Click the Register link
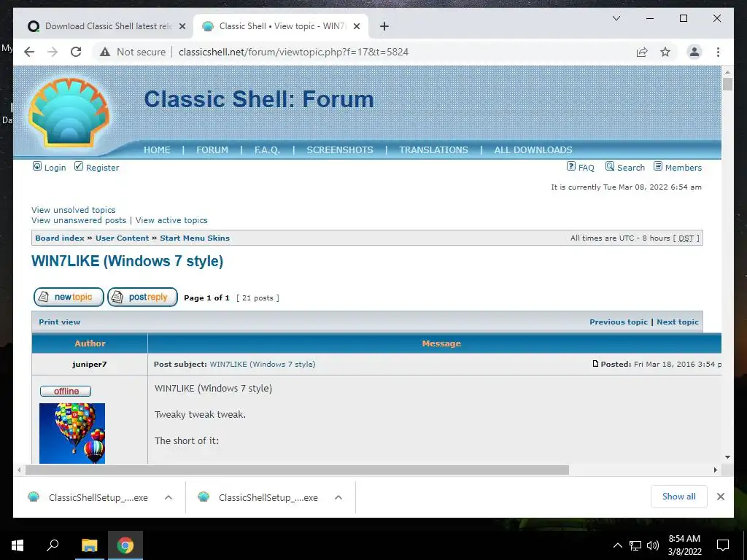This screenshot has height=560, width=747. click(x=97, y=167)
